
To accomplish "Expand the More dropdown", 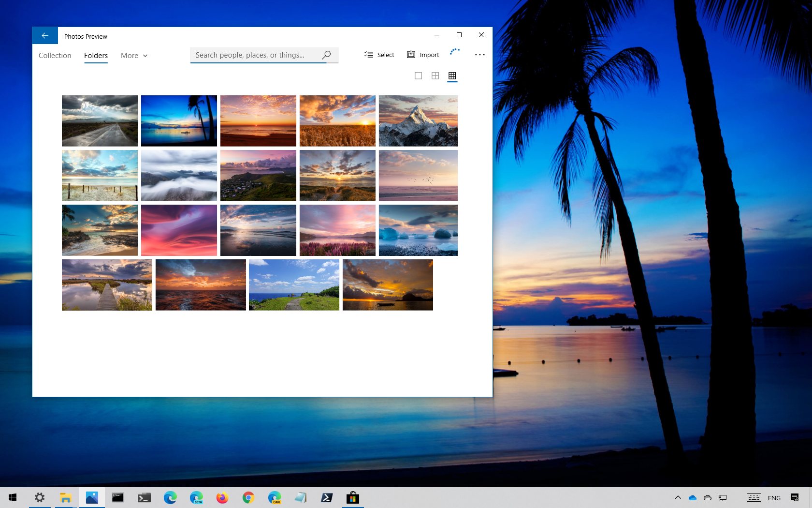I will click(x=134, y=55).
